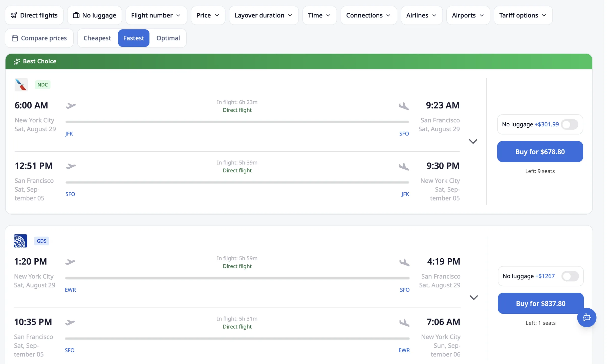This screenshot has width=607, height=364.
Task: Click landing plane icon for 7:06 AM arrival
Action: click(404, 323)
